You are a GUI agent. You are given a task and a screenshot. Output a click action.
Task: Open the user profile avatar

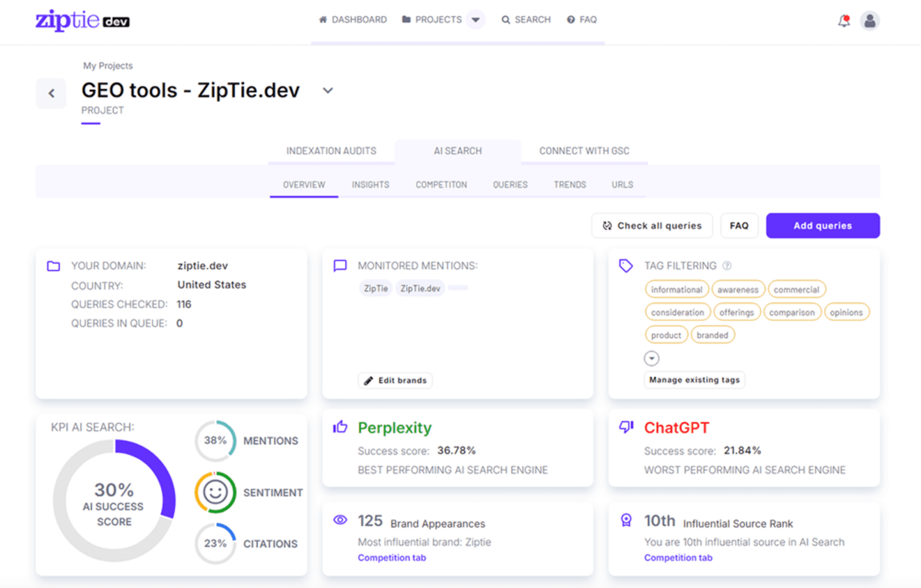click(870, 20)
